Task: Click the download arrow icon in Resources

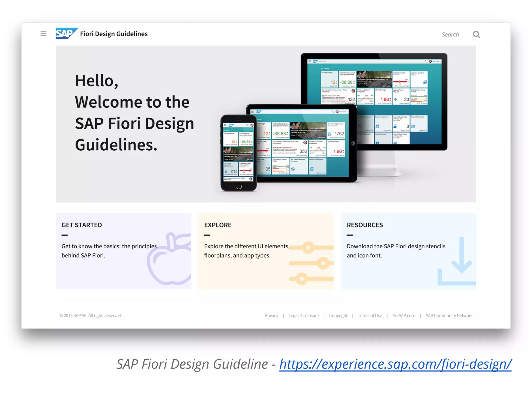Action: pyautogui.click(x=457, y=261)
